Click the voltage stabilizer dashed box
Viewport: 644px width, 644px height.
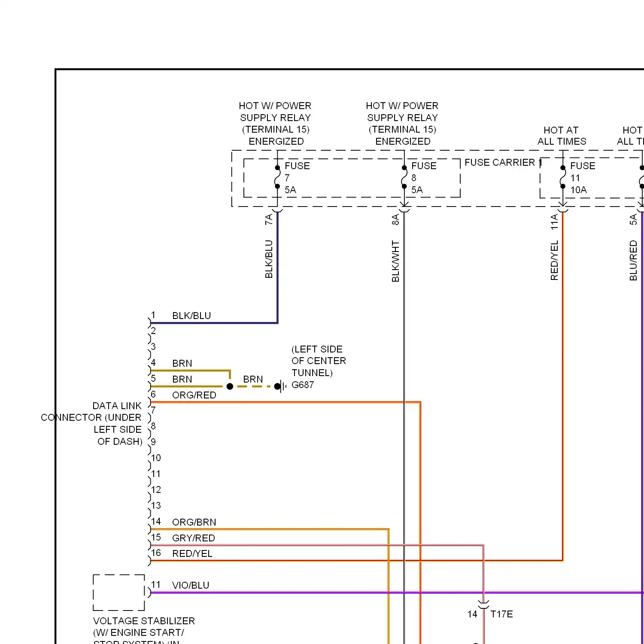click(119, 592)
